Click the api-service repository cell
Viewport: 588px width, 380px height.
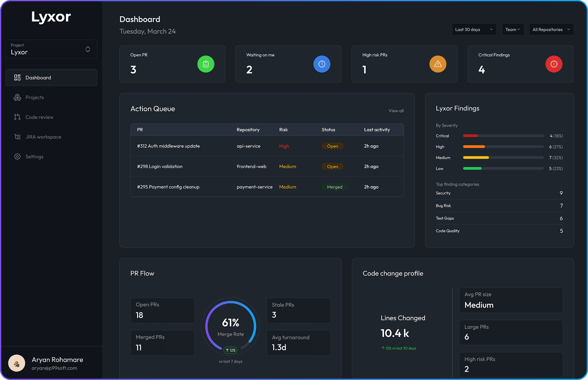[x=249, y=146]
